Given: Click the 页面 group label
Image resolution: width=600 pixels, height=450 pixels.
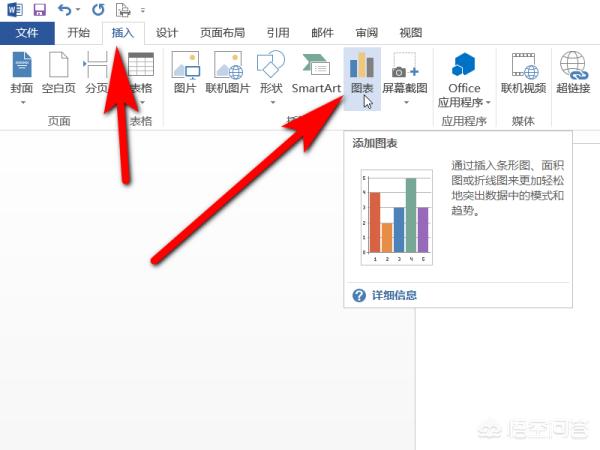Looking at the screenshot, I should (59, 121).
